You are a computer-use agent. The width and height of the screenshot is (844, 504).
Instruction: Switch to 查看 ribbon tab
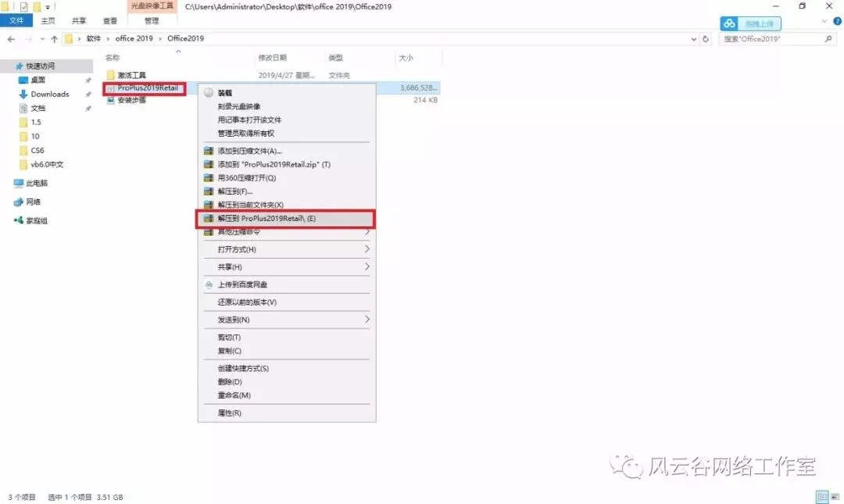(x=110, y=20)
